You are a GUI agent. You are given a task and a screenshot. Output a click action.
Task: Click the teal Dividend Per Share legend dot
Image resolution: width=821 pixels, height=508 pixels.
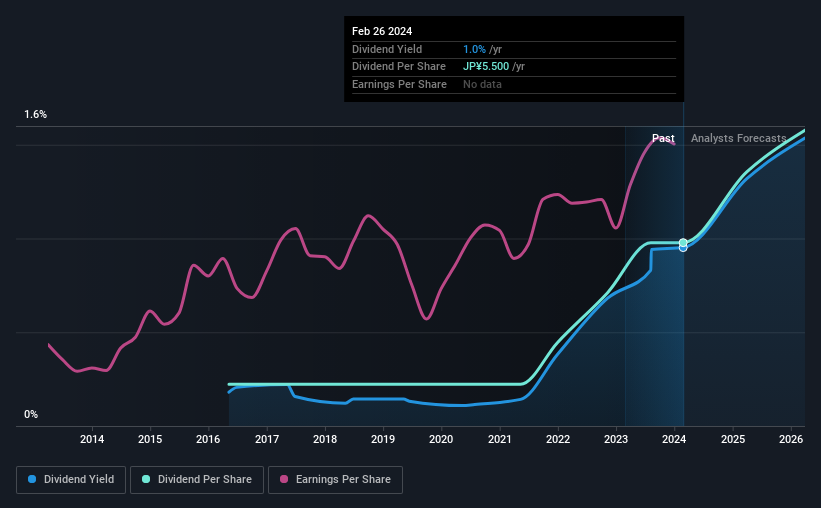[146, 479]
